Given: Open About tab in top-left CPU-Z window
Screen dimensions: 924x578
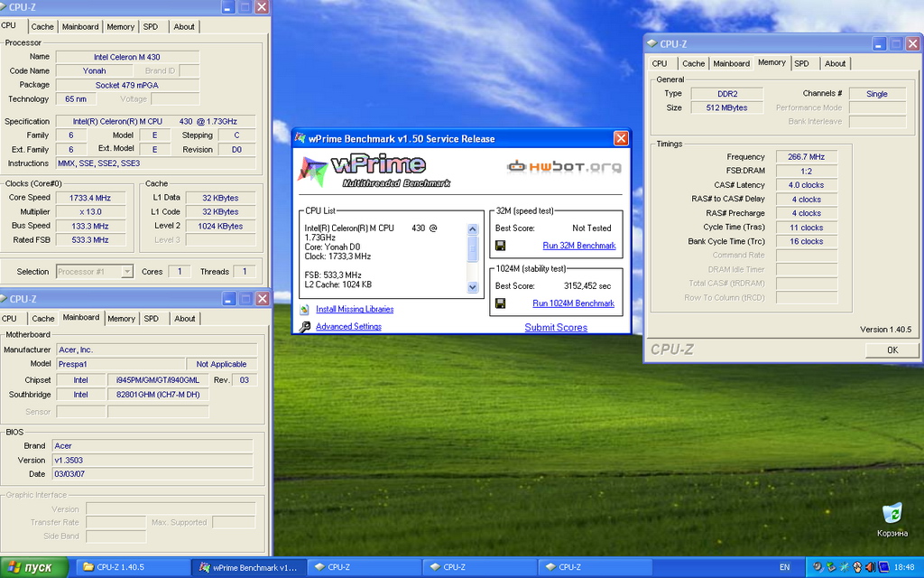Looking at the screenshot, I should pos(184,26).
